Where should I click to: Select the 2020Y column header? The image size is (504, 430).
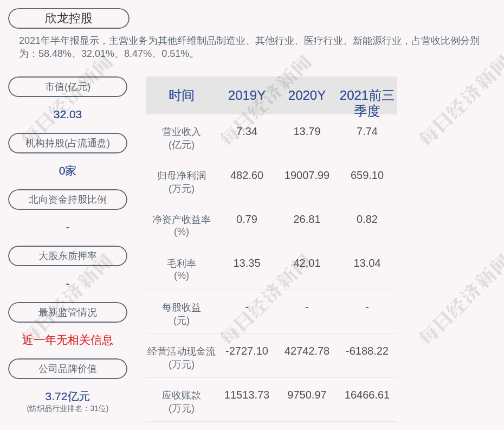(307, 95)
